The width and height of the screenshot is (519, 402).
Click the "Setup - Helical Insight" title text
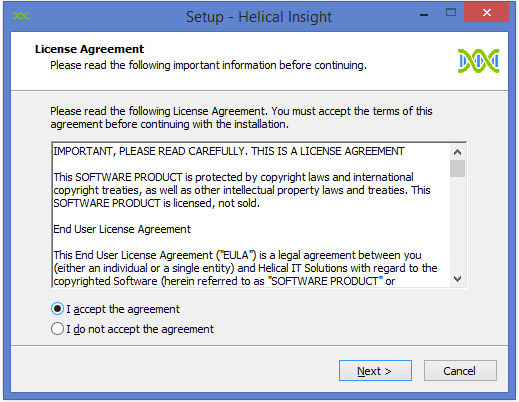pyautogui.click(x=259, y=17)
